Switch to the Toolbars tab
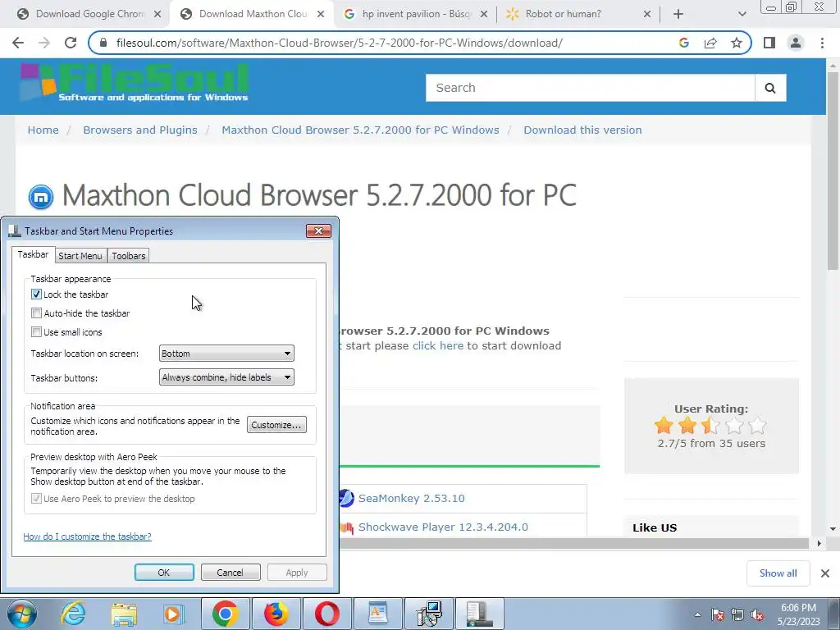Image resolution: width=840 pixels, height=630 pixels. (129, 256)
